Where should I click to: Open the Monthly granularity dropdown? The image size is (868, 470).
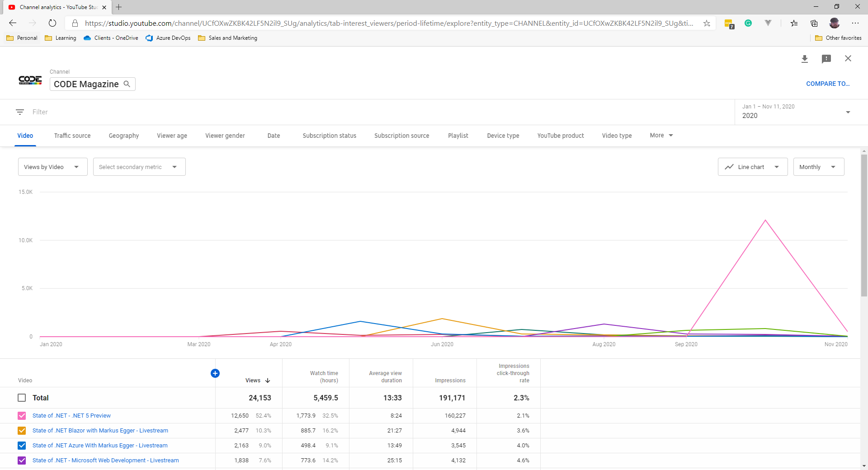click(819, 167)
